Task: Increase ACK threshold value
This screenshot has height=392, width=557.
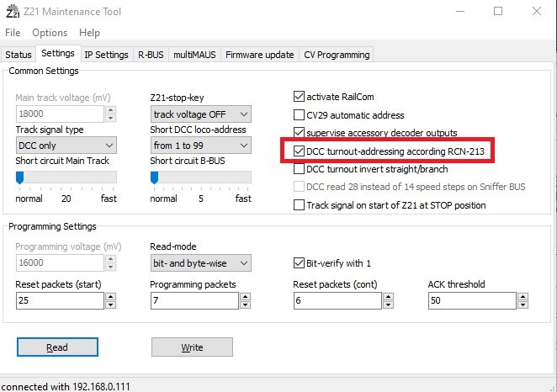Action: [523, 296]
